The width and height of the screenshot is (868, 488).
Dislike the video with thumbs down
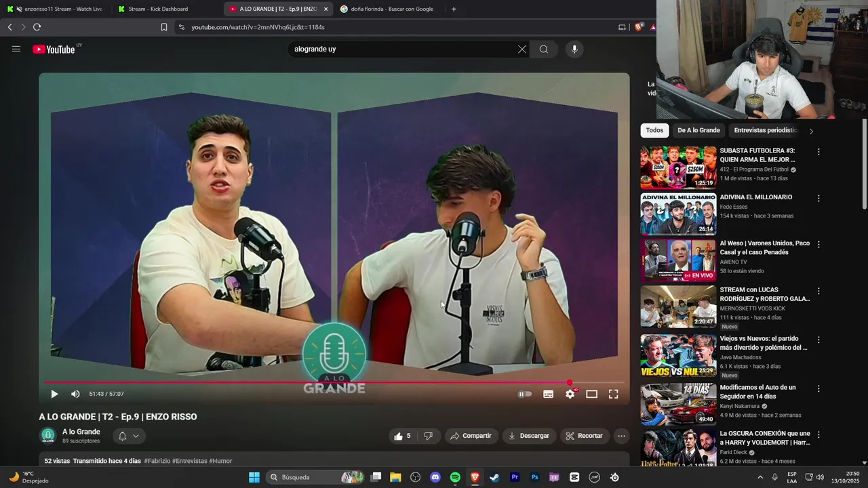[428, 436]
